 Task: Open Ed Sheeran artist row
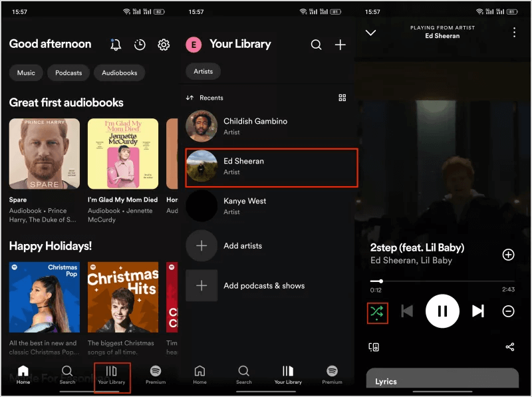pyautogui.click(x=271, y=168)
